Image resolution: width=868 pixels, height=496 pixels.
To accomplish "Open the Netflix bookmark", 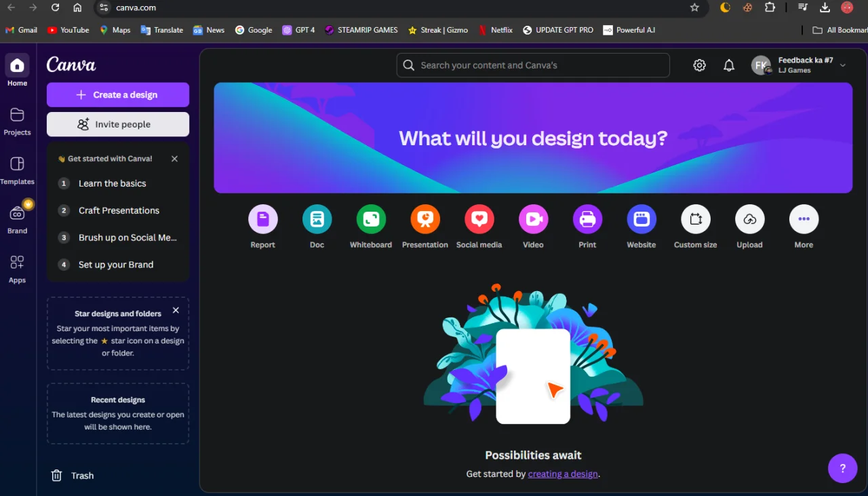I will [496, 30].
